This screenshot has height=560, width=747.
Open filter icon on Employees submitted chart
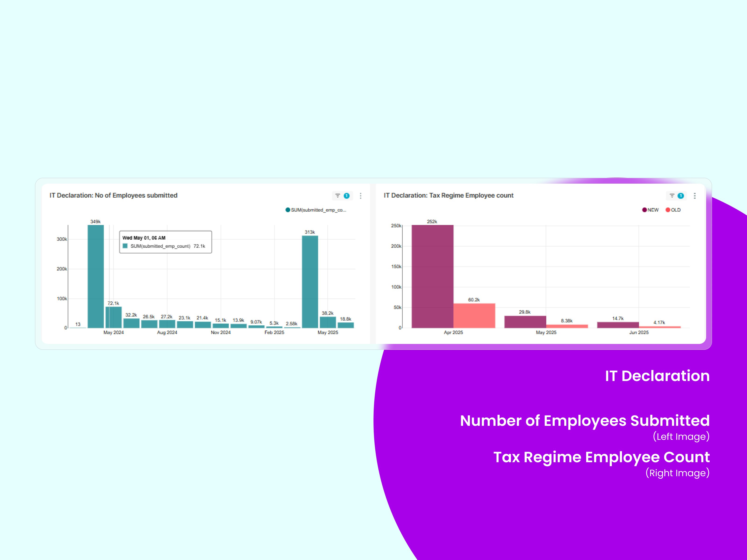tap(337, 196)
